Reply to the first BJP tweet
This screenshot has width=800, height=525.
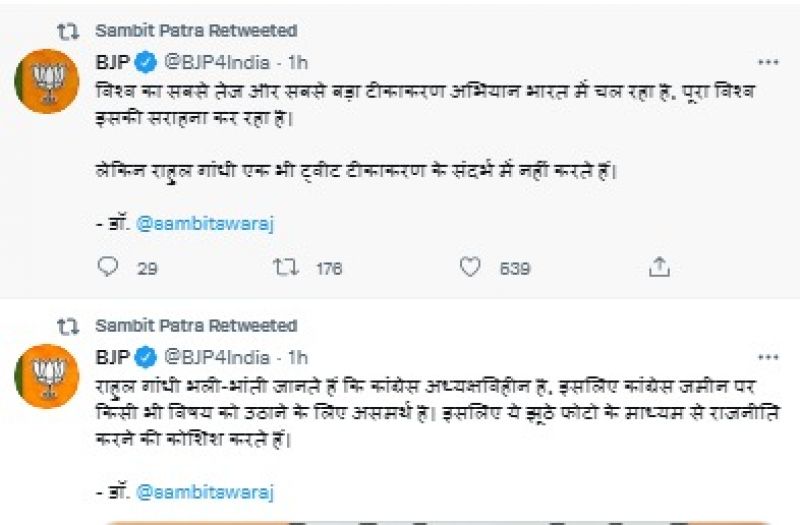(x=109, y=267)
